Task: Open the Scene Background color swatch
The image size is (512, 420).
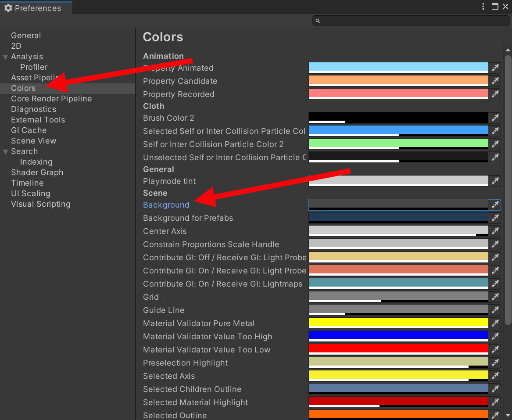Action: [398, 205]
